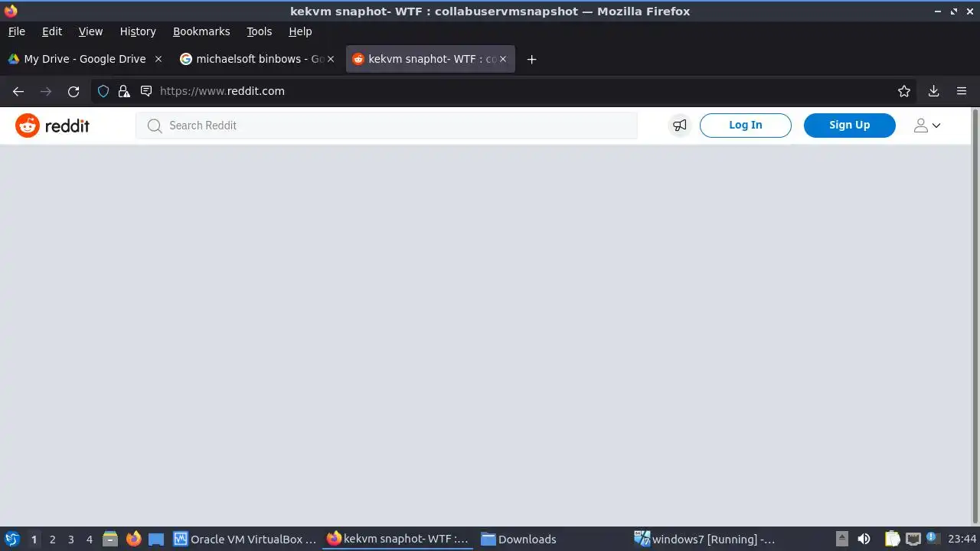Switch to the Oracle VM VirtualBox taskbar window

pos(246,540)
